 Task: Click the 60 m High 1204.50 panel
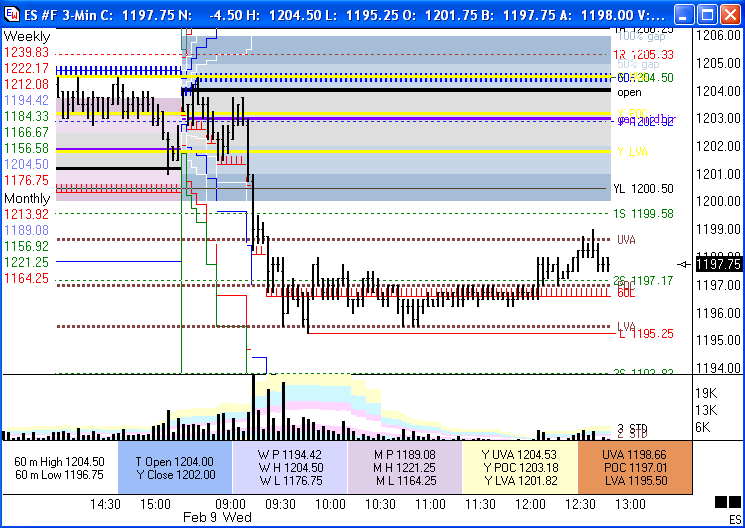click(60, 467)
